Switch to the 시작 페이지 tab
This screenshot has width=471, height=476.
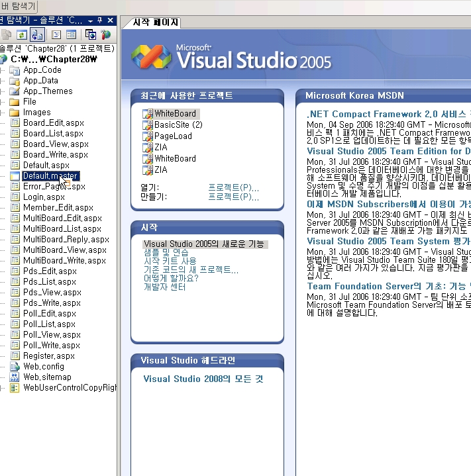(155, 23)
